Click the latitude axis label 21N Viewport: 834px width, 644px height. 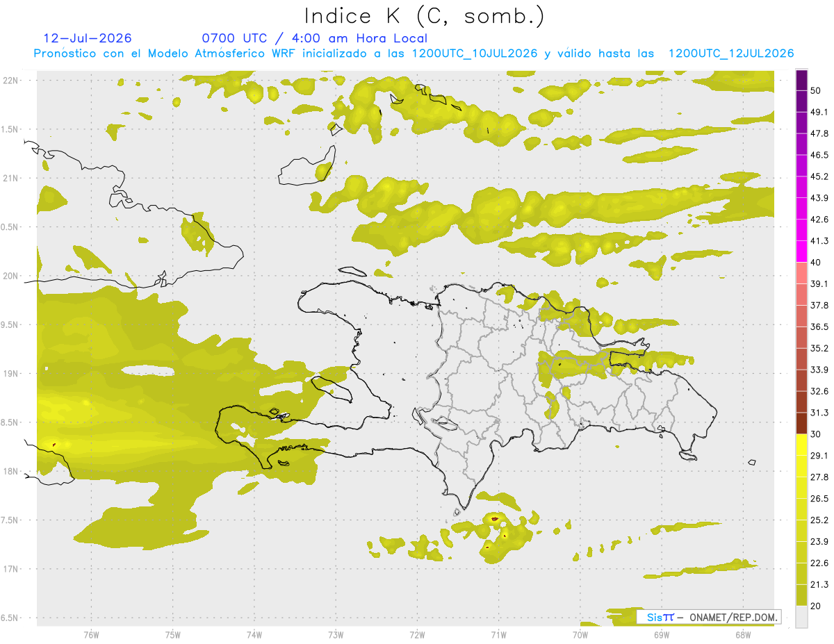[11, 178]
